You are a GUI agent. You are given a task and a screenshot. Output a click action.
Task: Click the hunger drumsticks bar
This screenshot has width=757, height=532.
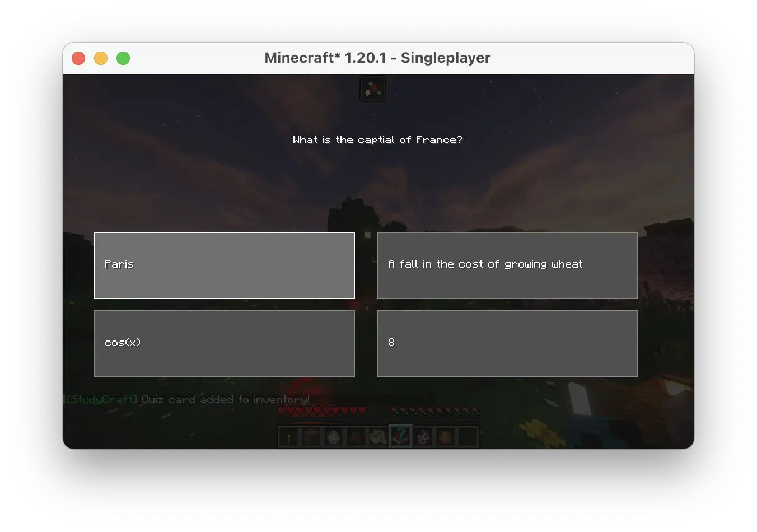pyautogui.click(x=435, y=410)
